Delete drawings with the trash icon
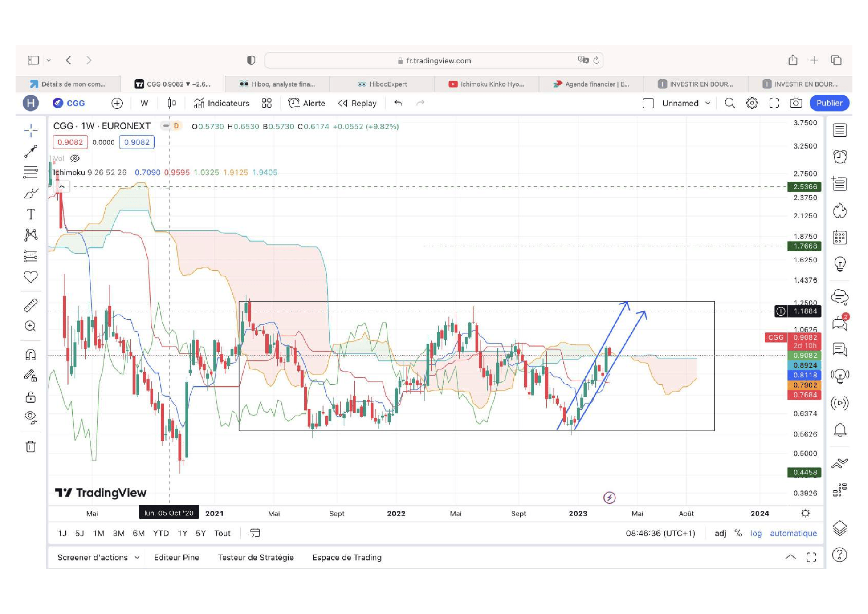868x614 pixels. coord(31,446)
